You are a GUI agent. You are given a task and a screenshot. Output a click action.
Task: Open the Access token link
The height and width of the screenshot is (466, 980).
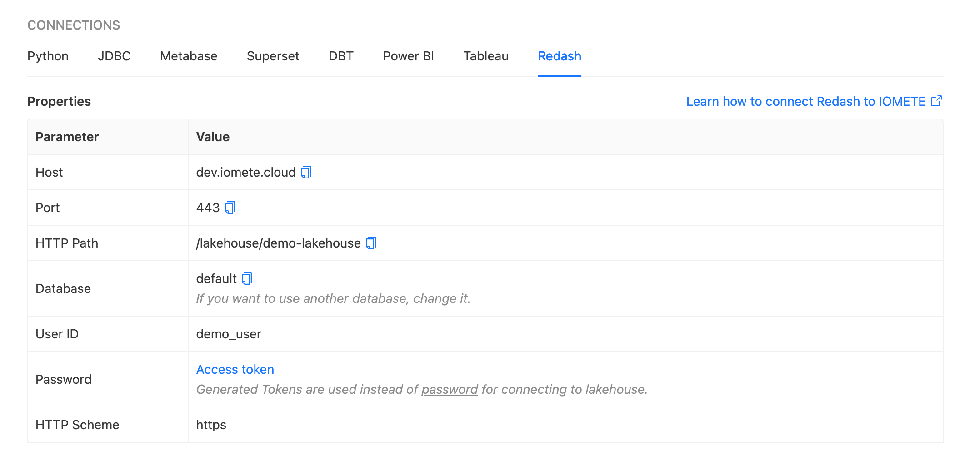(x=235, y=370)
